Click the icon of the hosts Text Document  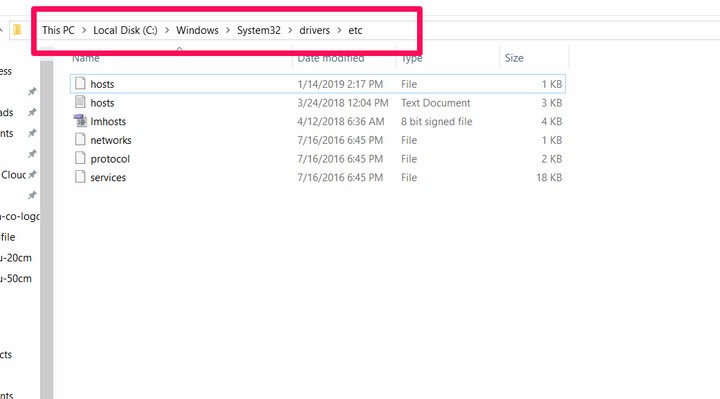pyautogui.click(x=80, y=102)
